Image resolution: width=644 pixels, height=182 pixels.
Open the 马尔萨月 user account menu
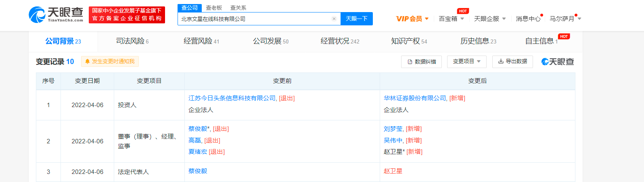click(565, 19)
